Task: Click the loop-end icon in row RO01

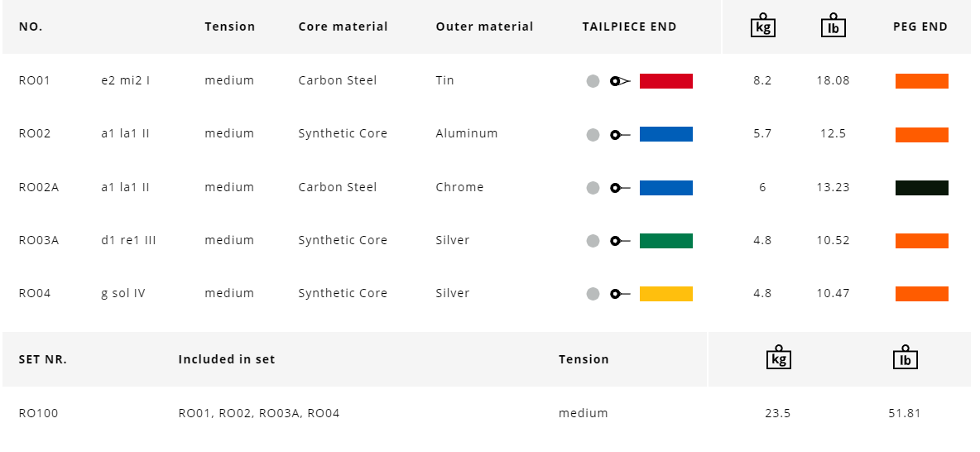Action: (x=620, y=81)
